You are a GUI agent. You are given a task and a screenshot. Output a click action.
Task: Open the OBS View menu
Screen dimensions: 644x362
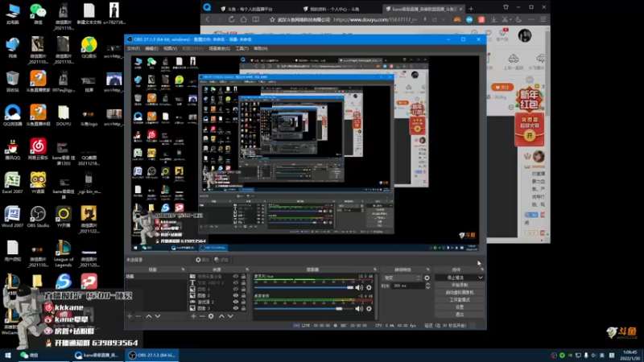pos(170,48)
